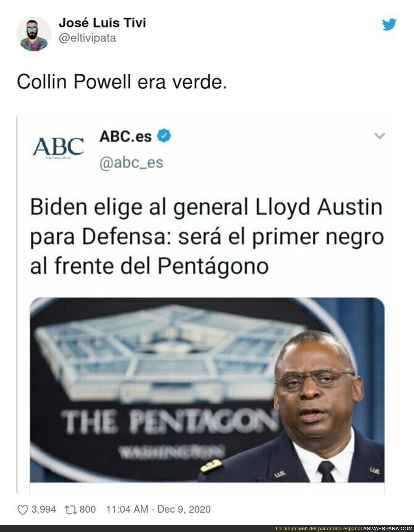Screen dimensions: 414x532
Task: Click the 11:04 AM - Dec 9, 2020 timestamp
Action: point(159,509)
